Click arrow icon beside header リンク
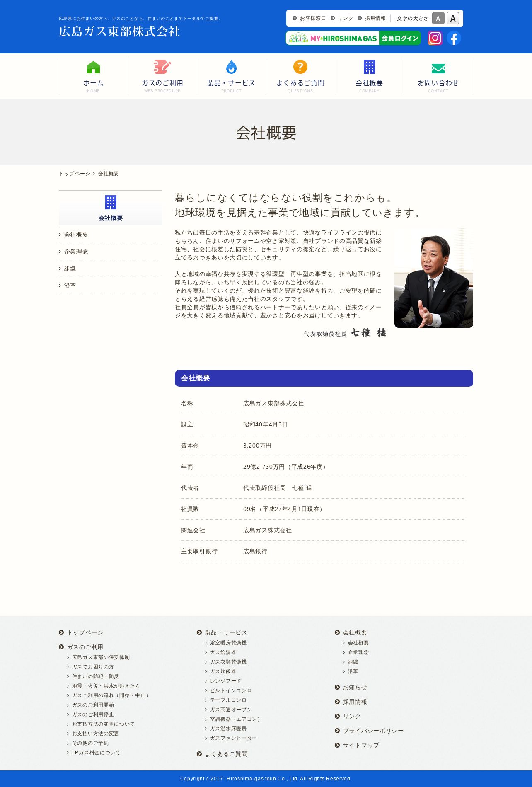This screenshot has width=532, height=787. point(333,18)
